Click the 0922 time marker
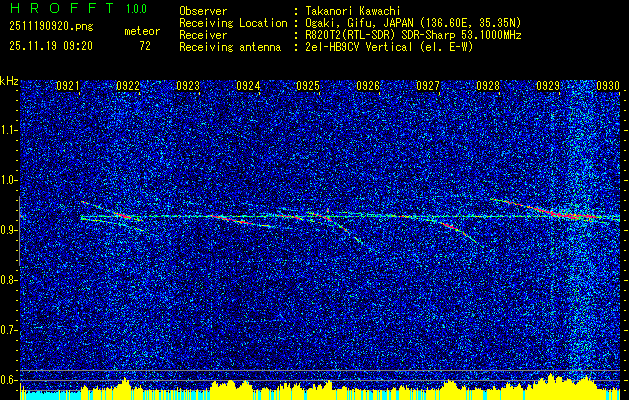Screen dimensions: 629x400 coord(128,86)
